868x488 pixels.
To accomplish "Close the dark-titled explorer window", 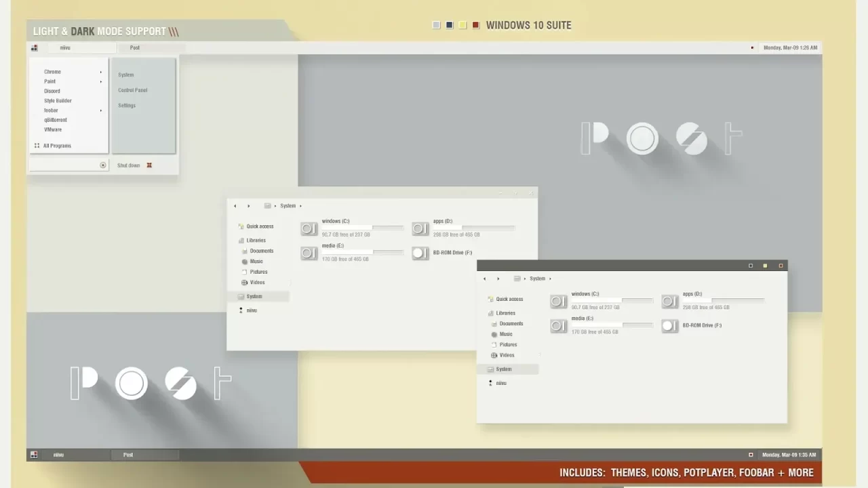I will [x=781, y=266].
